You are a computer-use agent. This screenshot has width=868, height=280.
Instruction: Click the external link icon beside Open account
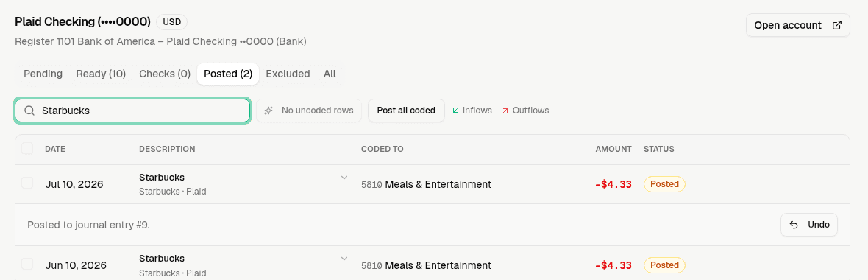pyautogui.click(x=837, y=25)
